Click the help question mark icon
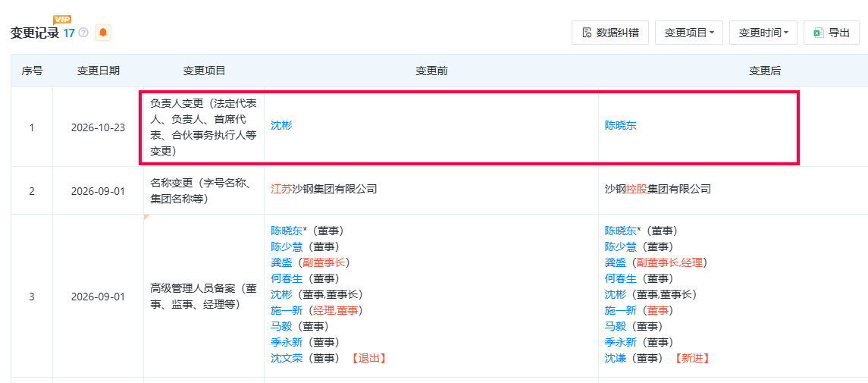The image size is (868, 383). click(x=83, y=33)
